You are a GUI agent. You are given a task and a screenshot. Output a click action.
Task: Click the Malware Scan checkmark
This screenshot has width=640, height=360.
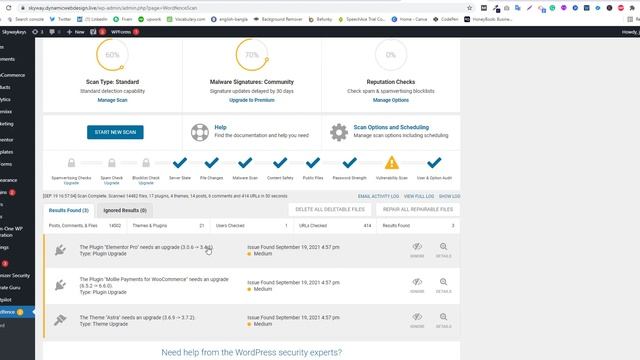[245, 163]
